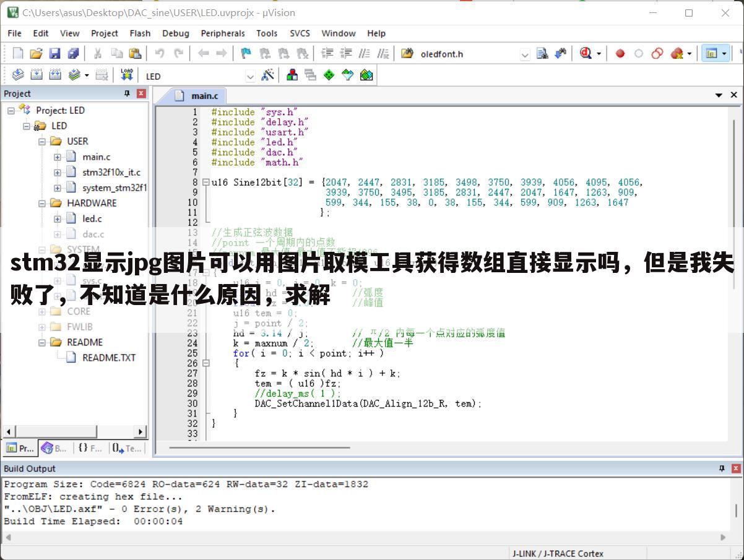The width and height of the screenshot is (744, 560).
Task: Switch to Functions tab in project panel
Action: [x=90, y=448]
